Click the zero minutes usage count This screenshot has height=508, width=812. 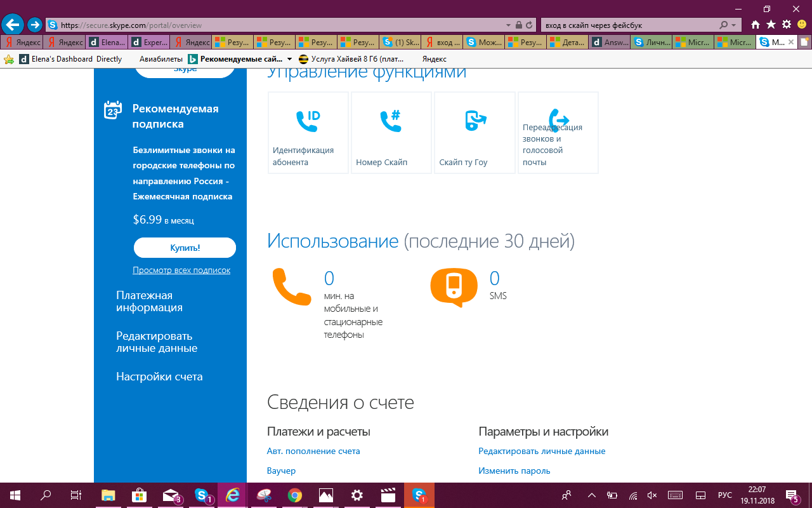pos(329,278)
